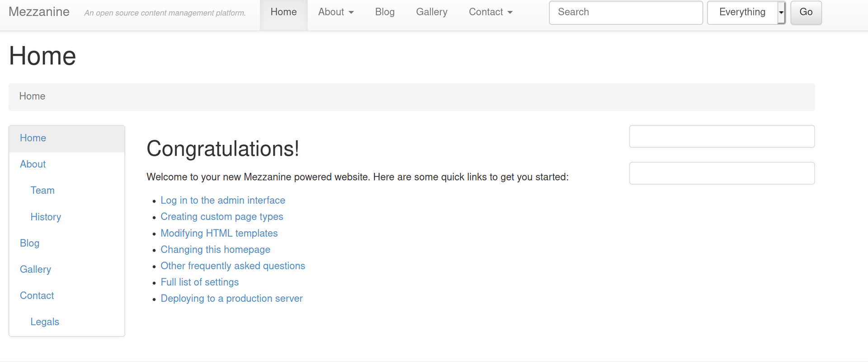This screenshot has width=868, height=362.
Task: Open the About dropdown in navbar
Action: coord(335,12)
